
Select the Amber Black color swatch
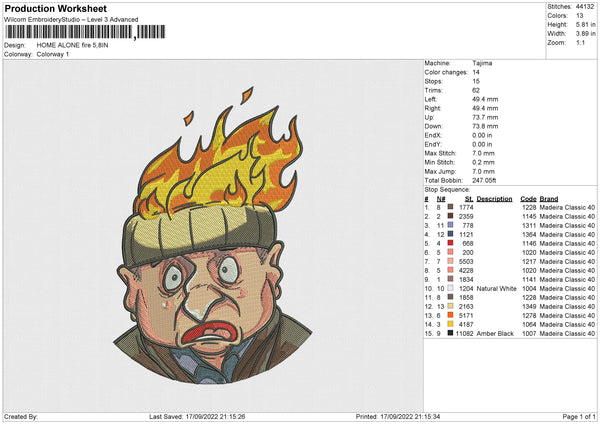[450, 333]
